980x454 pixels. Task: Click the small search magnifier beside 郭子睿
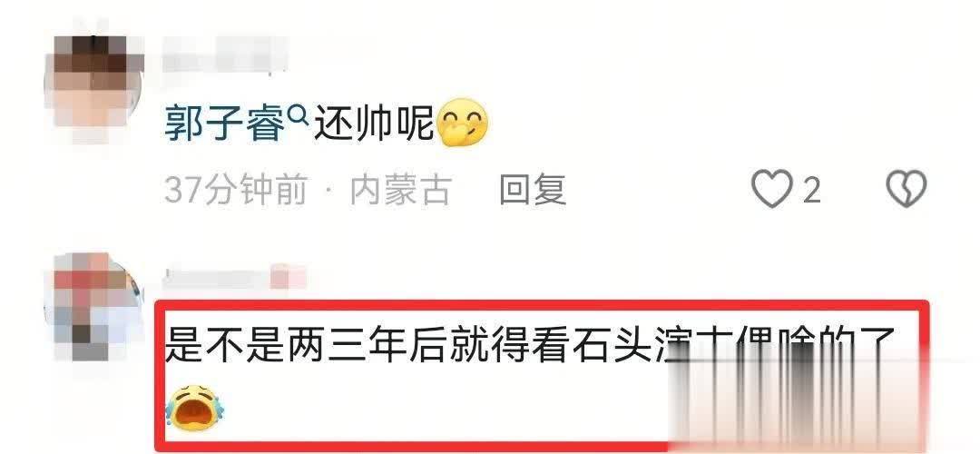[299, 114]
